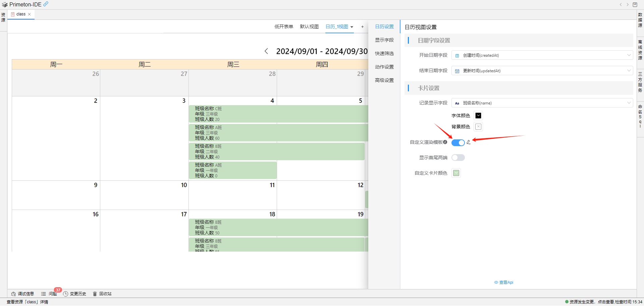
Task: Select the 高级设置 settings section
Action: [384, 80]
